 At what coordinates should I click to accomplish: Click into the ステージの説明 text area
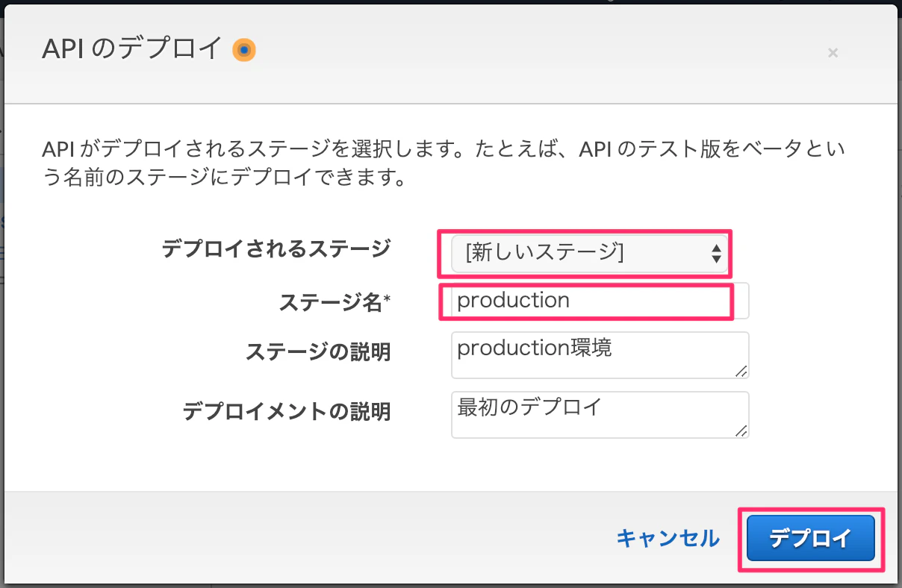(600, 355)
